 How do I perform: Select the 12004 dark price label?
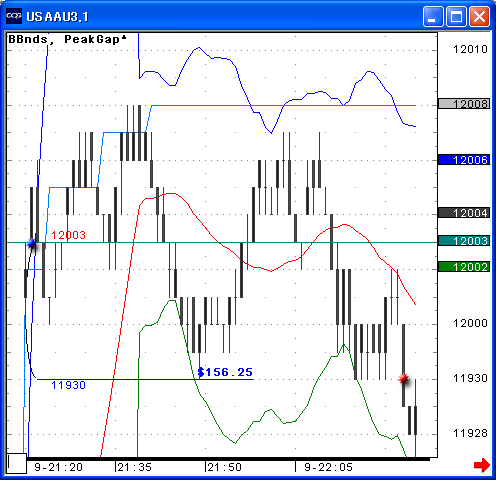click(x=464, y=213)
